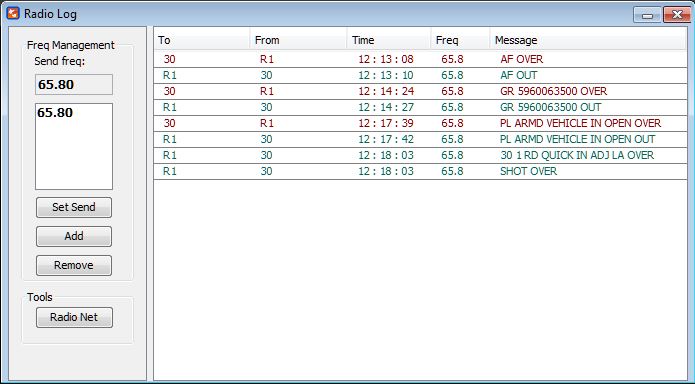Select the AF OUT message row

pyautogui.click(x=420, y=75)
